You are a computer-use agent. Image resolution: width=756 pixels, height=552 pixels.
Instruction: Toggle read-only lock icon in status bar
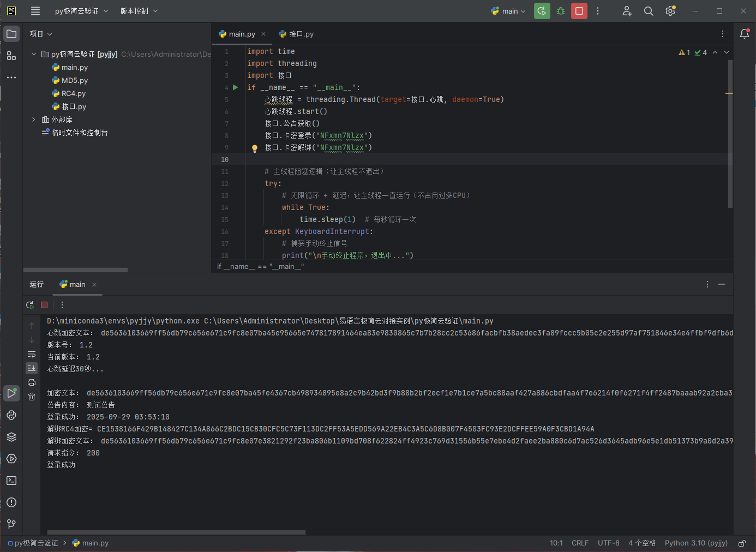[742, 543]
